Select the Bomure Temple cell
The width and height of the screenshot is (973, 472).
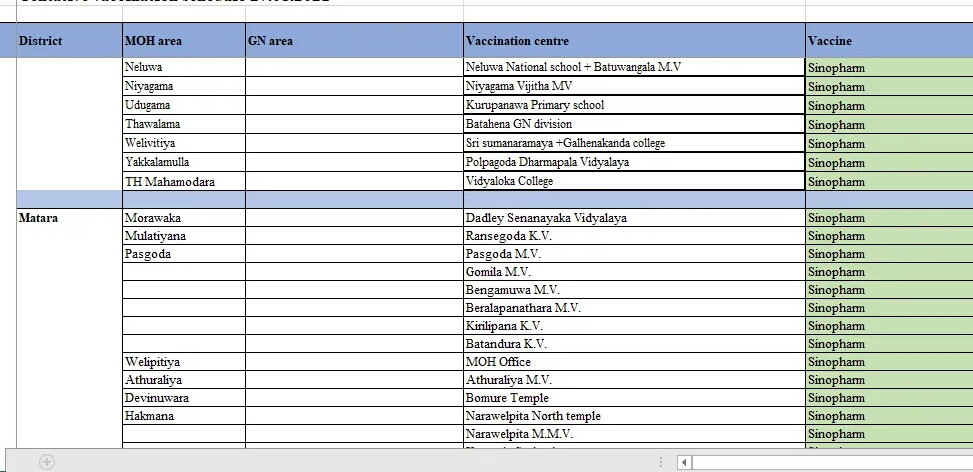click(634, 398)
